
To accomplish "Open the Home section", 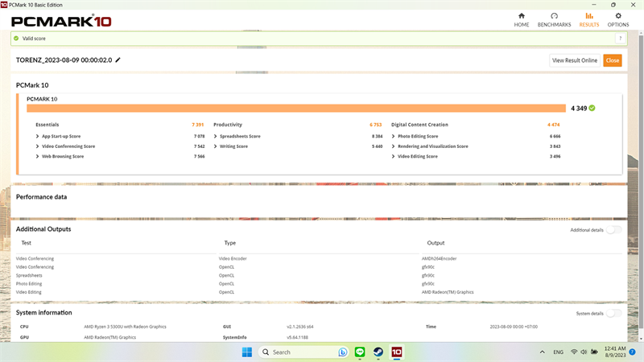I will coord(521,19).
